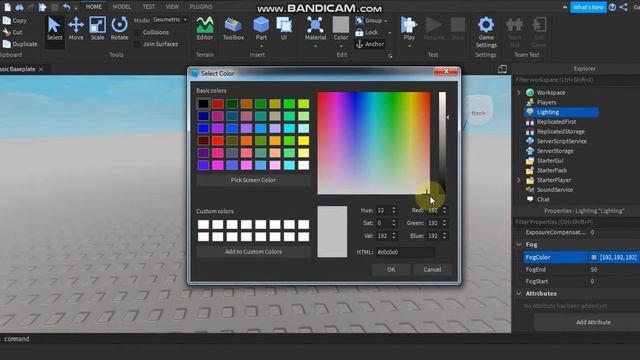Click the color spectrum picker area
Image resolution: width=640 pixels, height=360 pixels.
373,143
